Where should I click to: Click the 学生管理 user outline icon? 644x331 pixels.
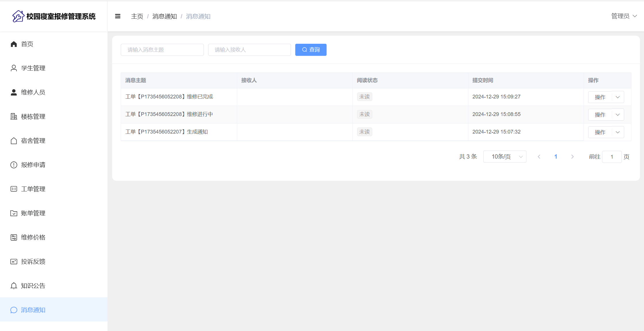tap(14, 68)
